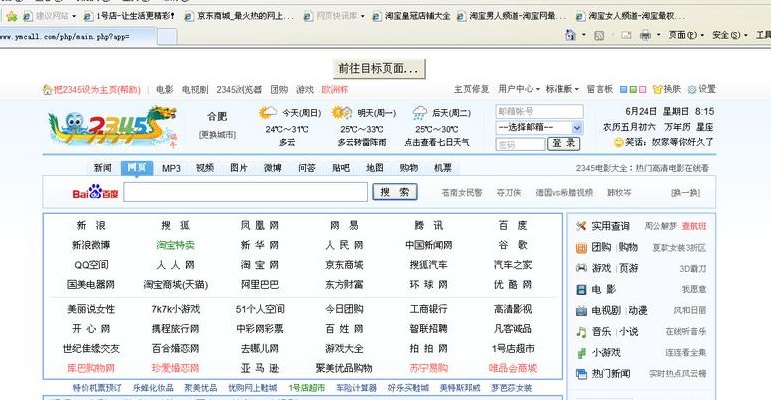Click the TV icon beside 电视剧
The height and width of the screenshot is (400, 771).
coord(581,310)
